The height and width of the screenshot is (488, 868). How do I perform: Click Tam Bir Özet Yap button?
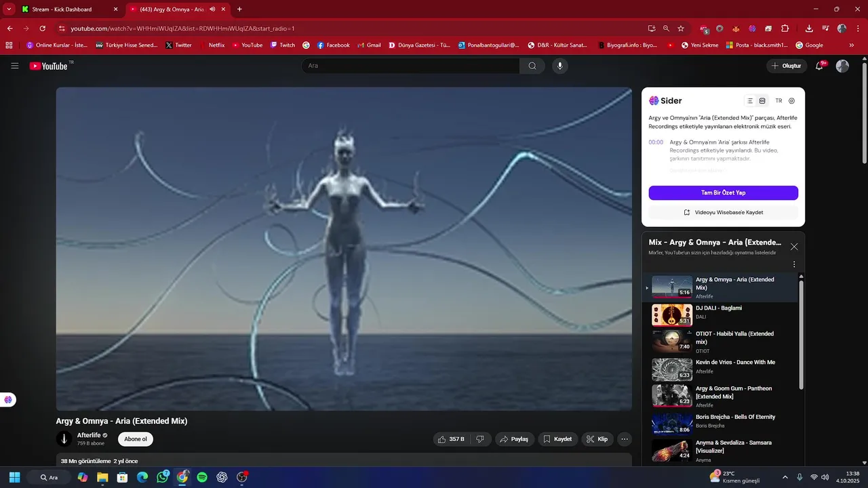pos(723,192)
